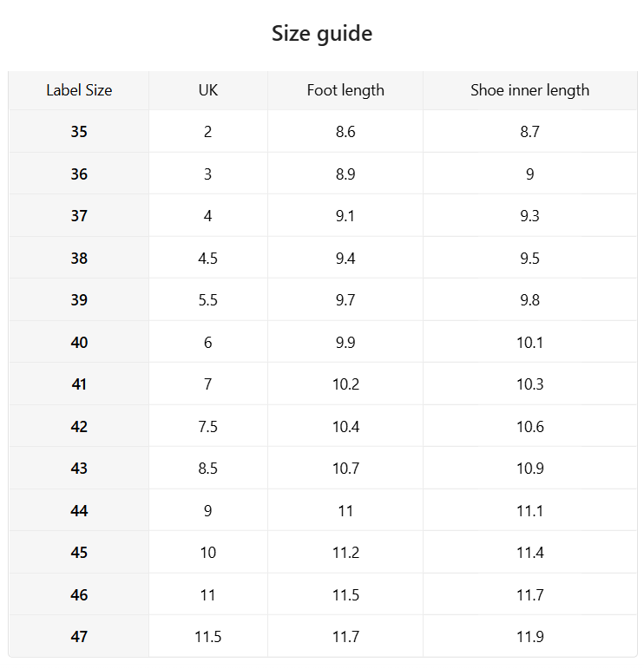644x669 pixels.
Task: Click label size 35 row header
Action: click(79, 132)
